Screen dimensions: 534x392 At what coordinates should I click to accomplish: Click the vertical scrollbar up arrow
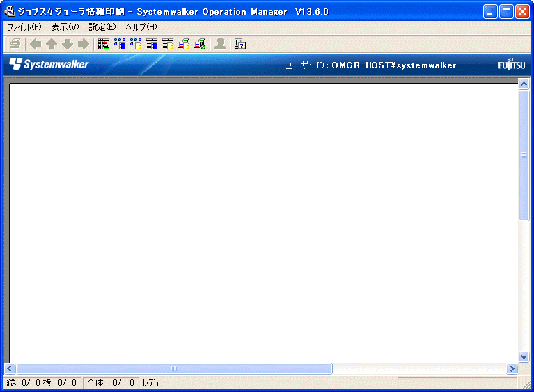pos(524,84)
